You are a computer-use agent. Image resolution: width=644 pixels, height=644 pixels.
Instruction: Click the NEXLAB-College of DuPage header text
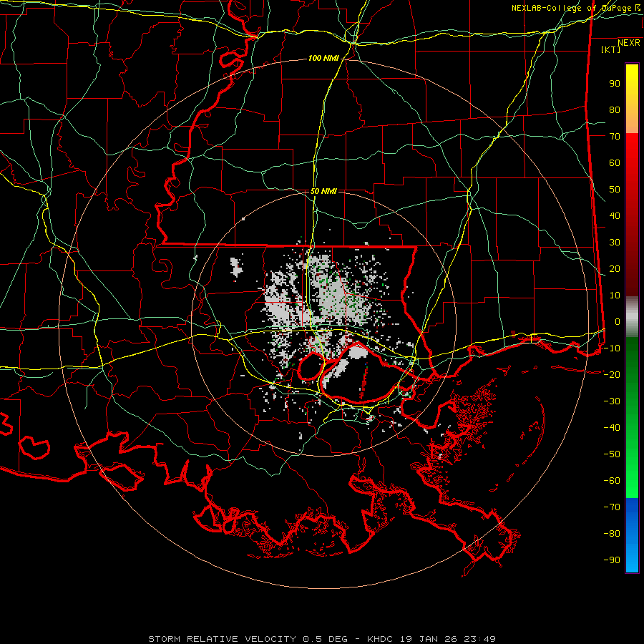click(x=577, y=8)
